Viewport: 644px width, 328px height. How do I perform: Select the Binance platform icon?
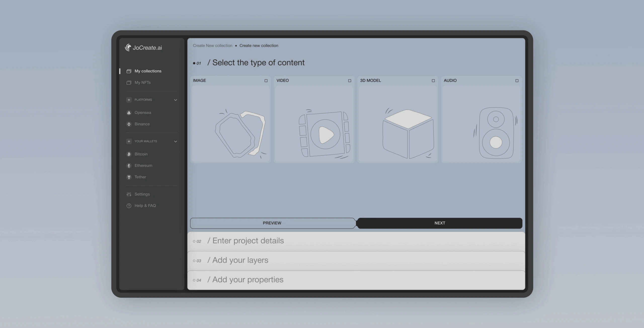coord(129,124)
